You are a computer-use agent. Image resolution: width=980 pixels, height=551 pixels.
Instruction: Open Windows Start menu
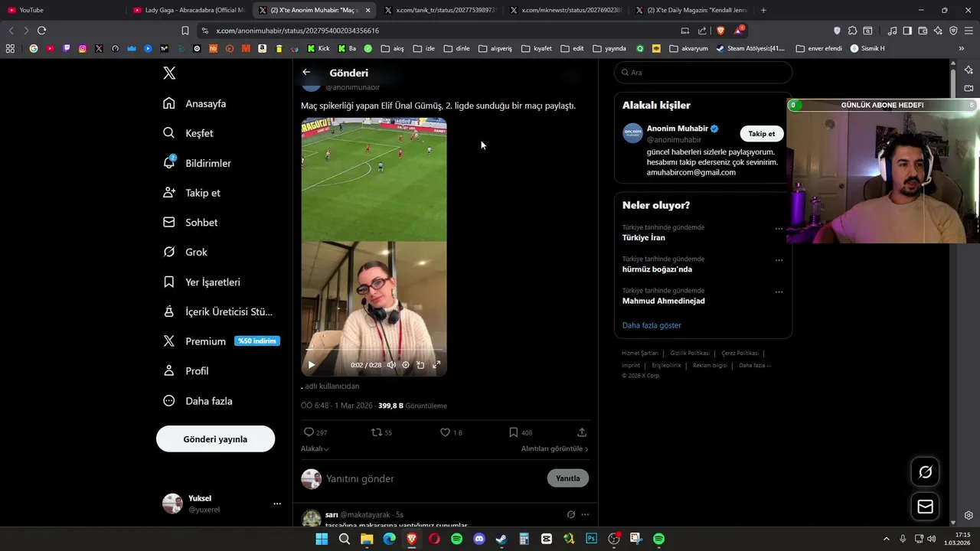click(322, 539)
